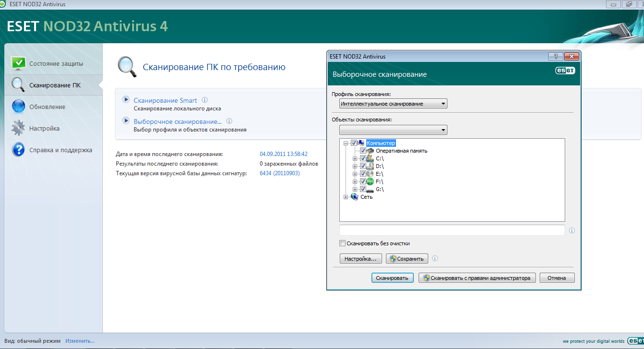The image size is (644, 349).
Task: Uncheck the G:\ drive checkbox
Action: pos(363,189)
